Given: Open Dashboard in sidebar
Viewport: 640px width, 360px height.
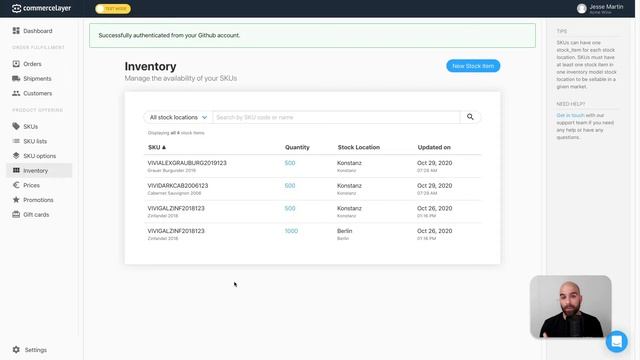Looking at the screenshot, I should 38,31.
